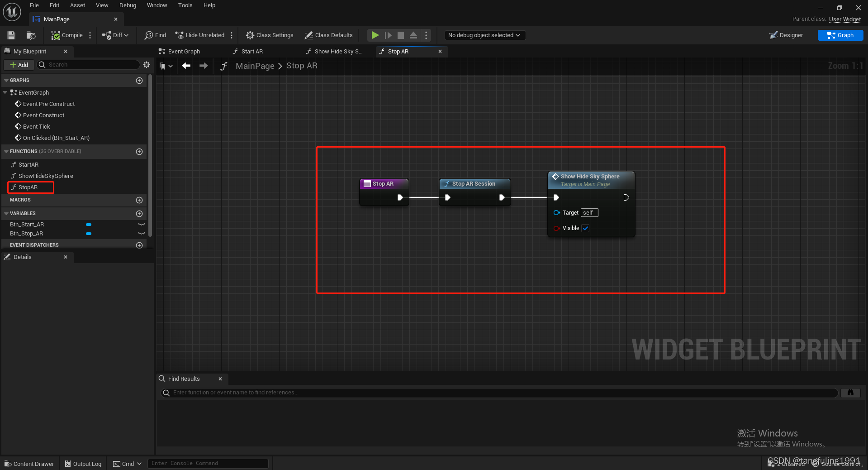Click Stop AR Session node header
Screen dimensions: 868x470
tap(474, 184)
